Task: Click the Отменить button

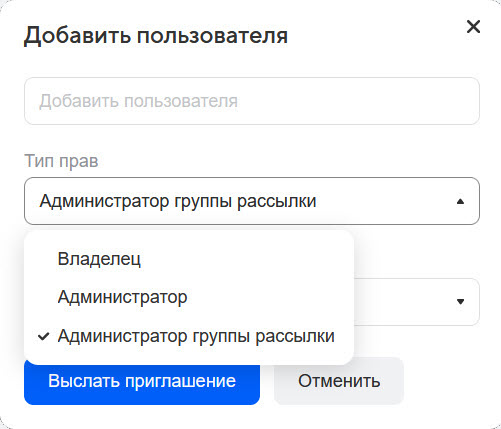Action: 339,381
